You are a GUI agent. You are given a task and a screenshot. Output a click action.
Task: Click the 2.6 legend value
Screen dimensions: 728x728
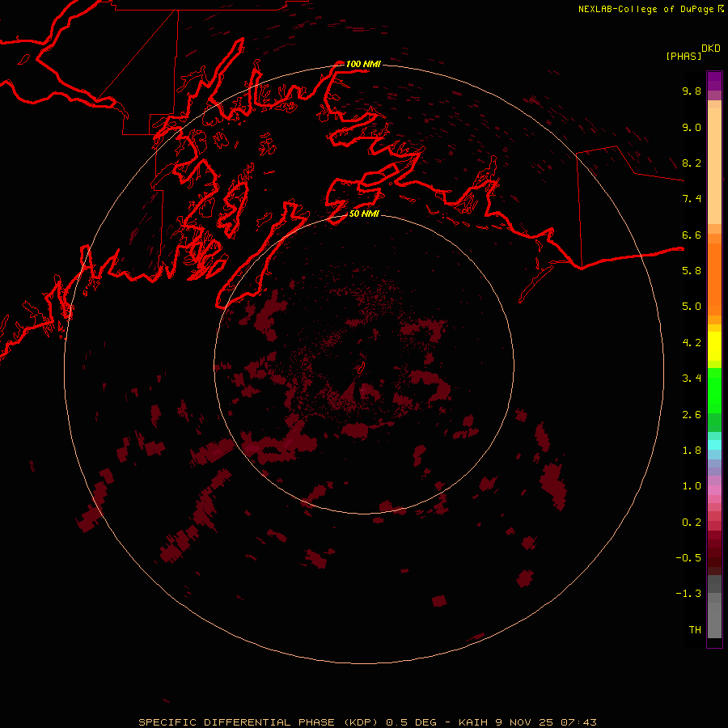[x=692, y=415]
